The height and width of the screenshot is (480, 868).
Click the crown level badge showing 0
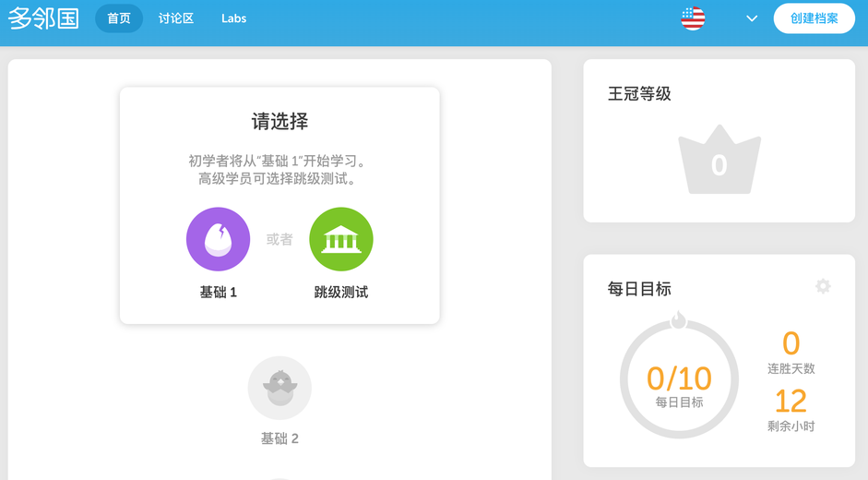(x=719, y=160)
